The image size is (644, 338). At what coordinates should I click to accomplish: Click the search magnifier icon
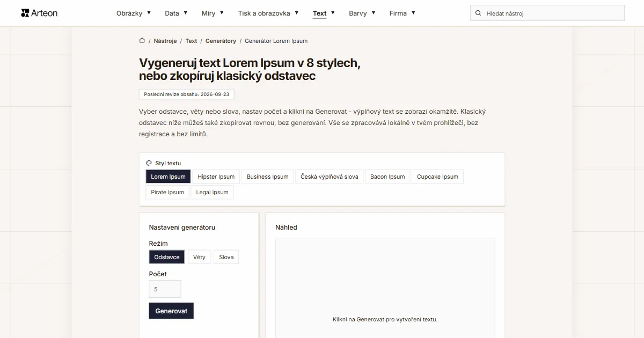click(478, 13)
